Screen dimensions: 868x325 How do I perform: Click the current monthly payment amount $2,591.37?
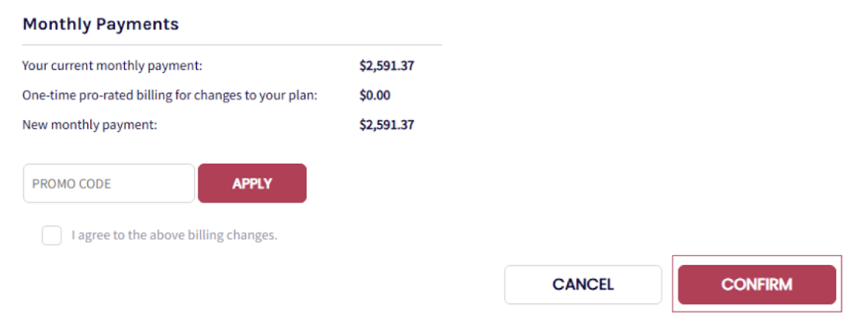387,66
